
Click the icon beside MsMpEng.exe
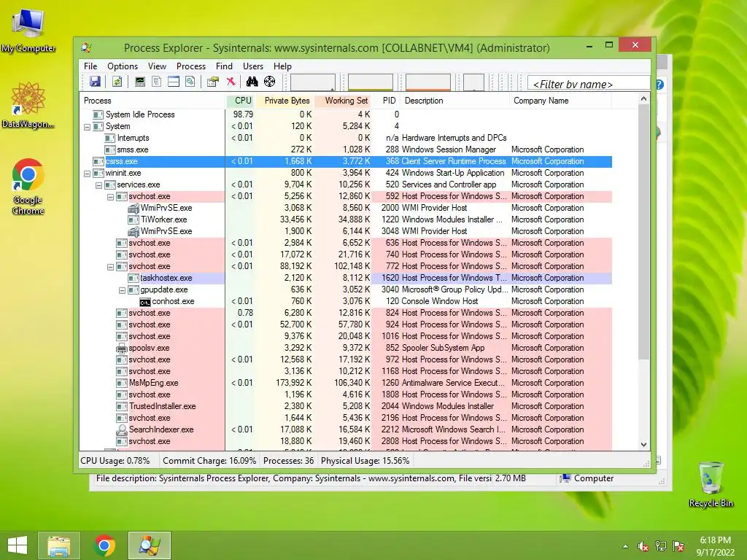click(122, 383)
